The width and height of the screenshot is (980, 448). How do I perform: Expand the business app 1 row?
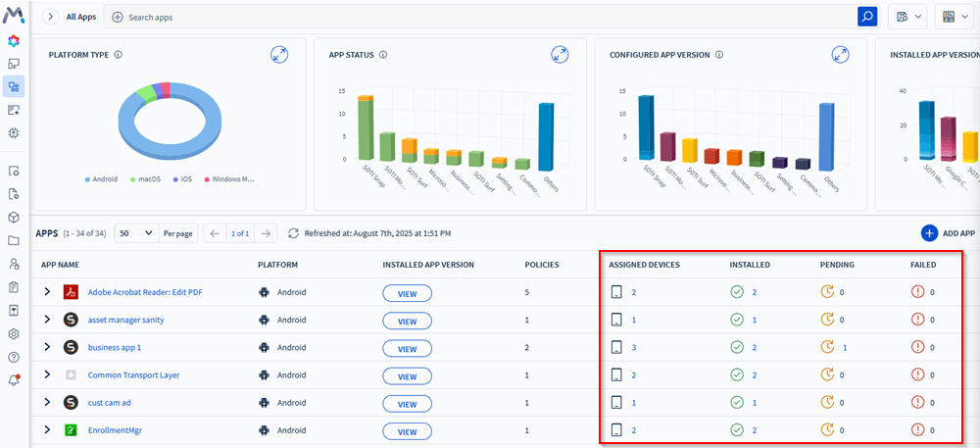coord(46,347)
